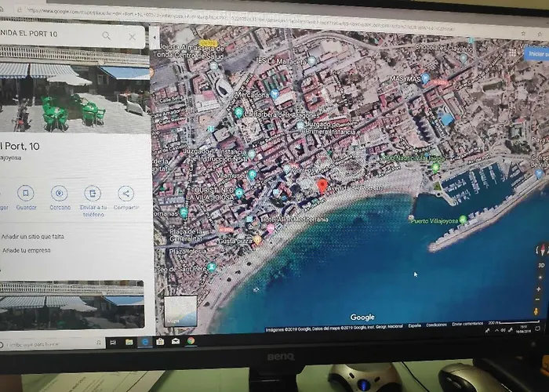Click the Gusta pizza marker
The image size is (549, 392).
point(257,240)
